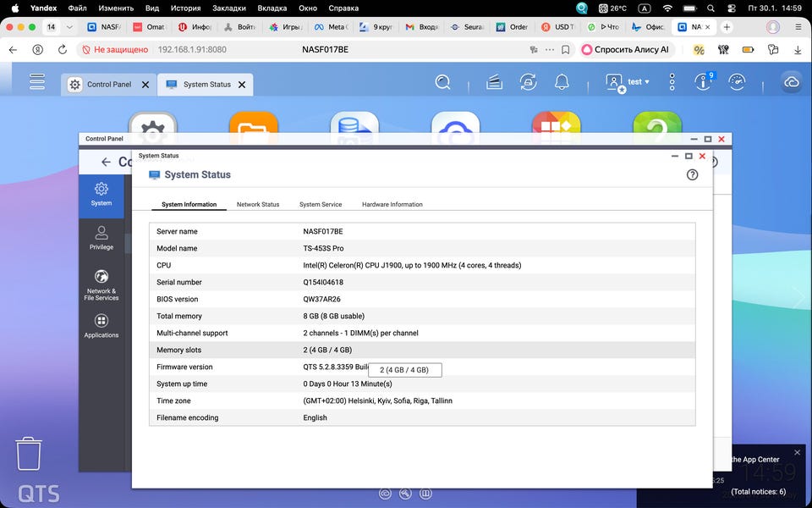Viewport: 812px width, 508px height.
Task: Select Privilege in Control Panel sidebar
Action: pyautogui.click(x=101, y=237)
